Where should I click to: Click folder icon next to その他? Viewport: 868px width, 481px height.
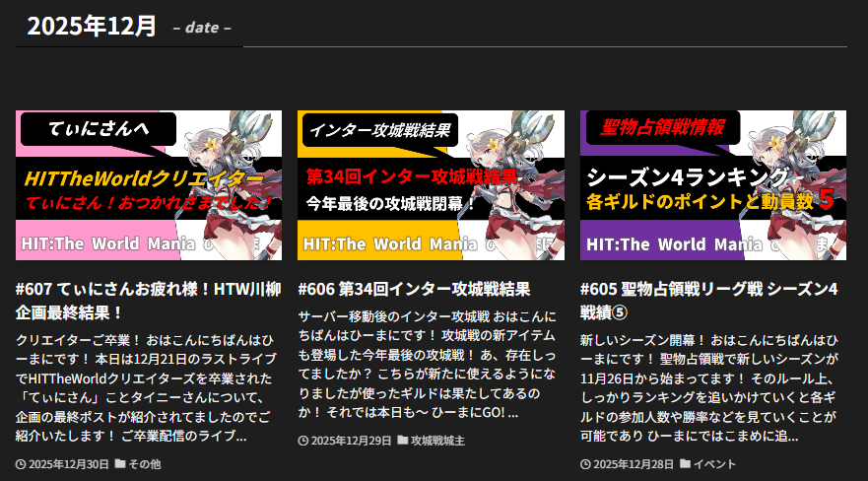120,463
